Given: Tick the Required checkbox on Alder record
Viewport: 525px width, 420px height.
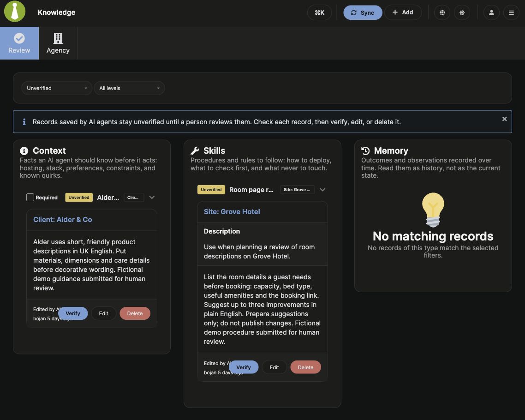Looking at the screenshot, I should tap(30, 197).
